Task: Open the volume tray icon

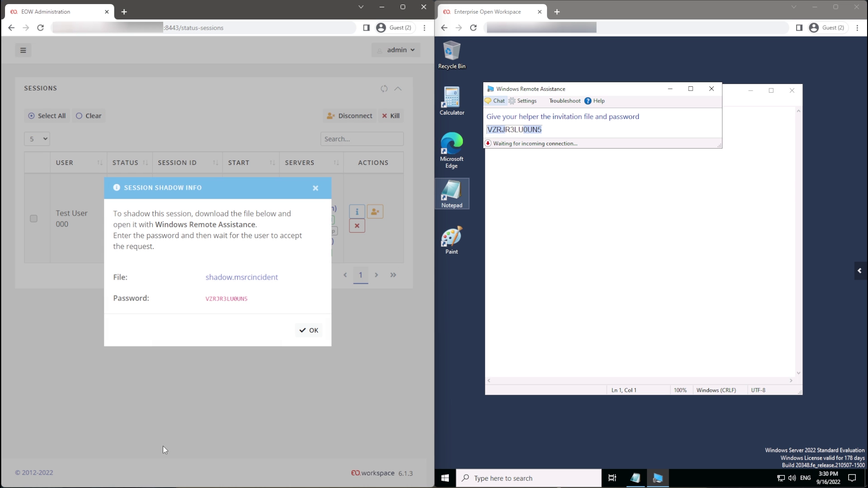Action: 792,478
